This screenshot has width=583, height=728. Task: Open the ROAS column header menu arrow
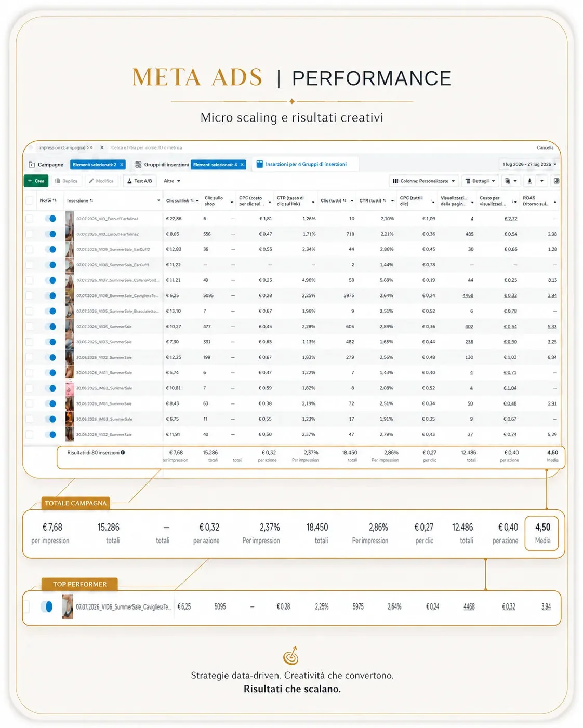pyautogui.click(x=555, y=202)
